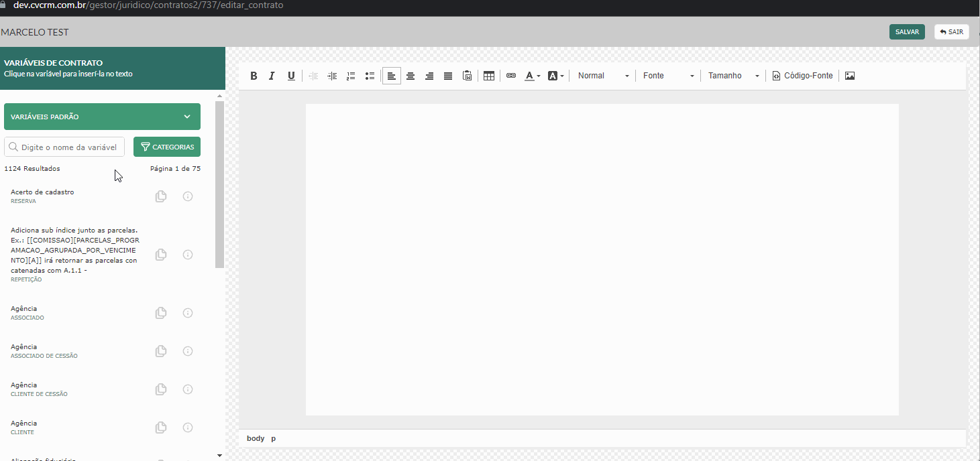
Task: Click the variables list scrollbar thumb
Action: click(219, 186)
